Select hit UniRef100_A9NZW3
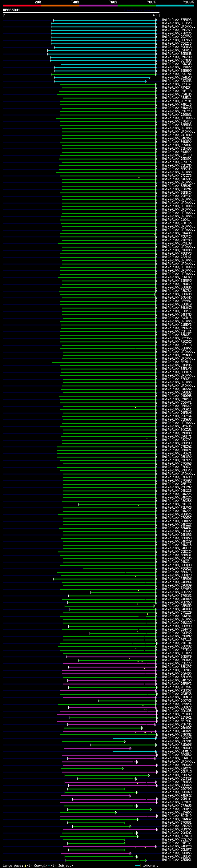 pyautogui.click(x=176, y=64)
